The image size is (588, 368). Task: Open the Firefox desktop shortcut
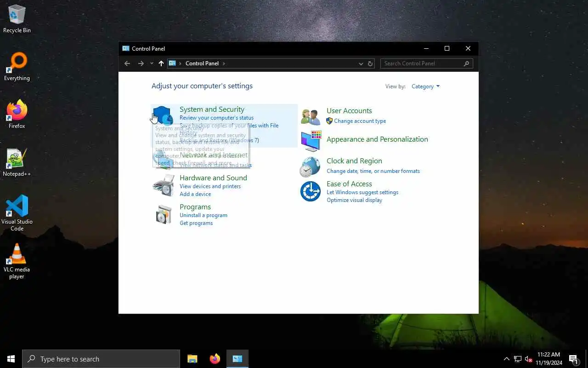pos(17,115)
